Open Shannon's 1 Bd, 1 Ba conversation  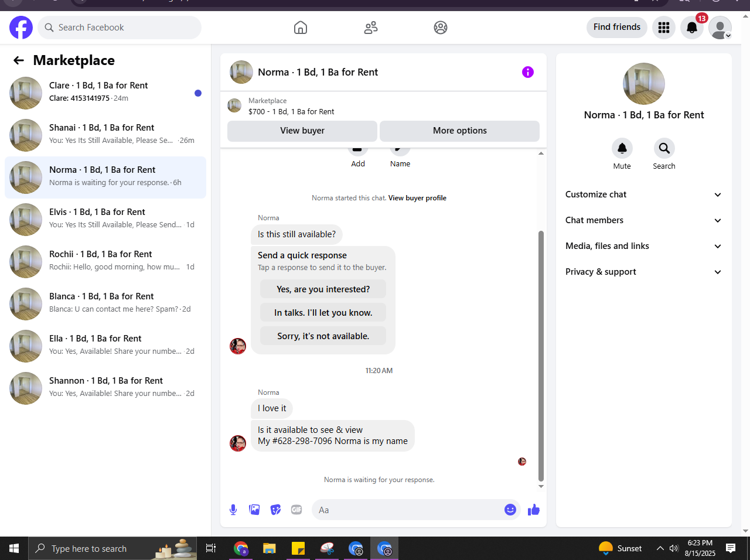(x=105, y=388)
